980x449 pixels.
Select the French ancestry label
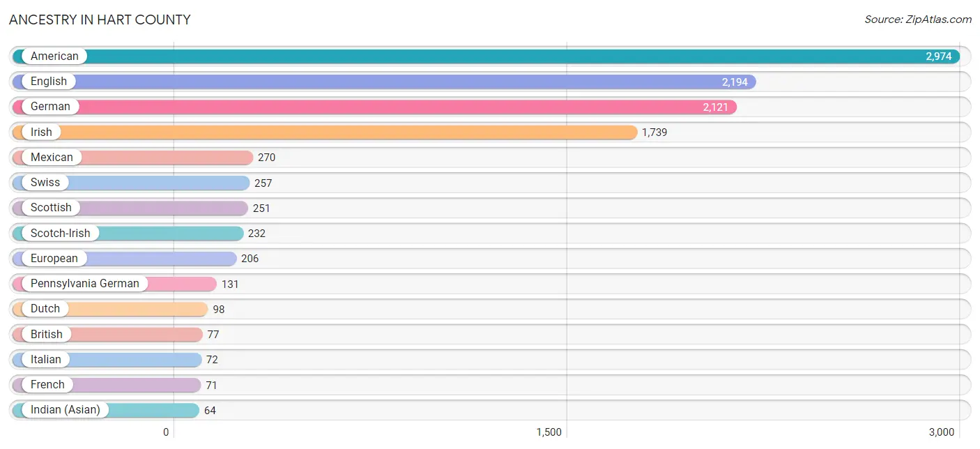pyautogui.click(x=47, y=385)
